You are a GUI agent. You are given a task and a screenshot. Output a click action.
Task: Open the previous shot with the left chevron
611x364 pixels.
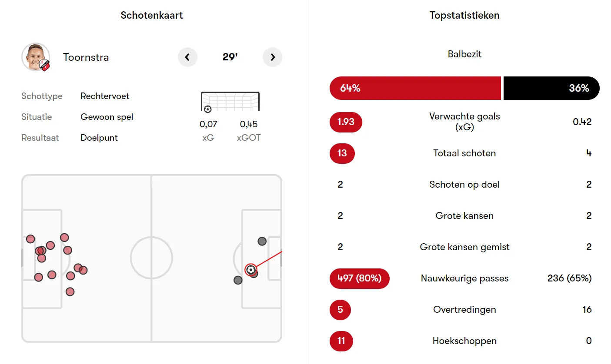(x=187, y=57)
